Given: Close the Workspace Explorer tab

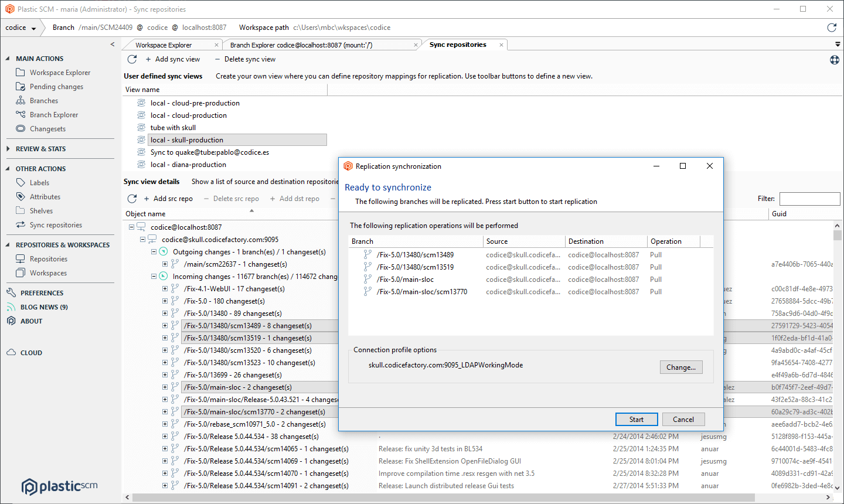Looking at the screenshot, I should pyautogui.click(x=216, y=45).
